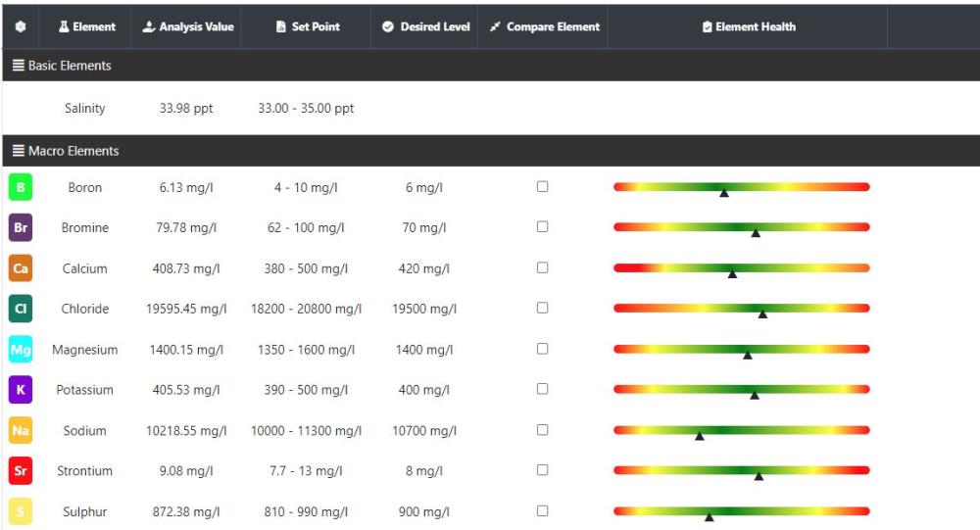The image size is (980, 530).
Task: Toggle Sulphur compare element checkbox
Action: [x=543, y=510]
